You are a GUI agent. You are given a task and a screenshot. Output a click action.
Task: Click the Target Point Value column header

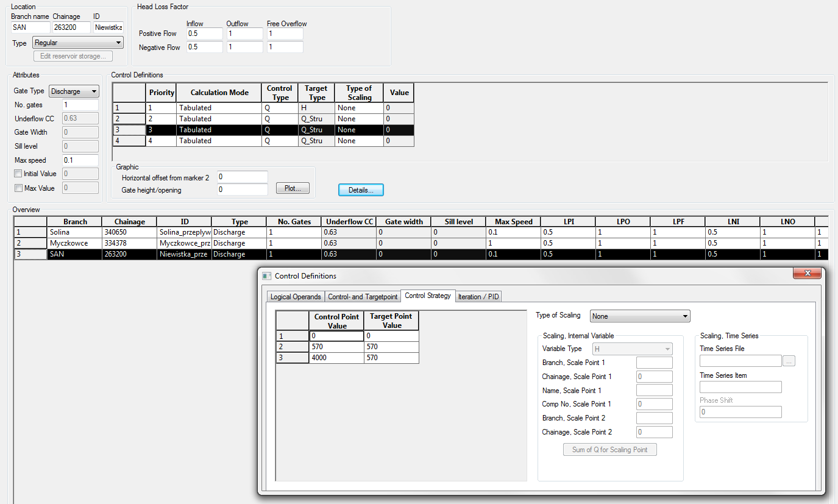pos(391,321)
